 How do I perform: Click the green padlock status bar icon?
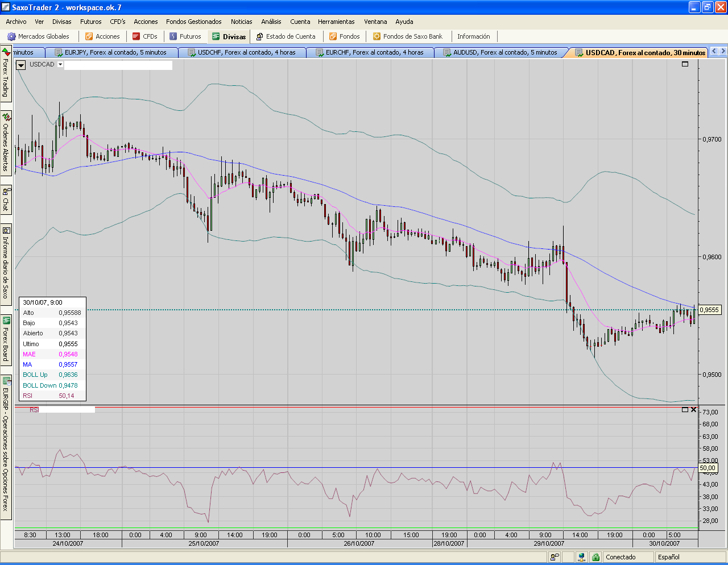click(595, 557)
